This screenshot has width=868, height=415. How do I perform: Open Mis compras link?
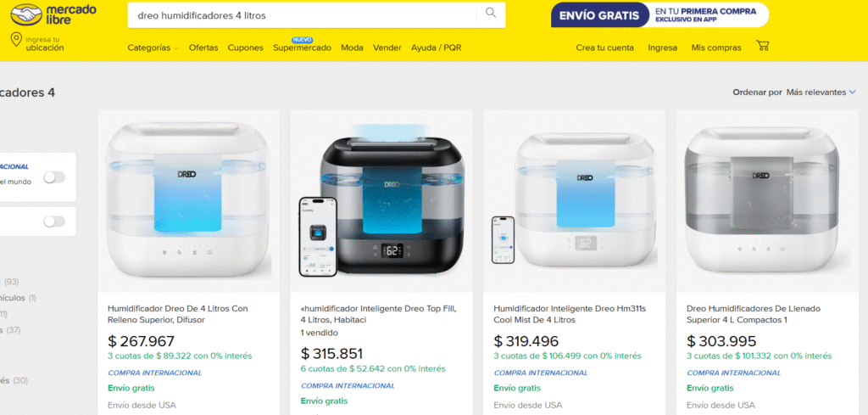pyautogui.click(x=715, y=48)
